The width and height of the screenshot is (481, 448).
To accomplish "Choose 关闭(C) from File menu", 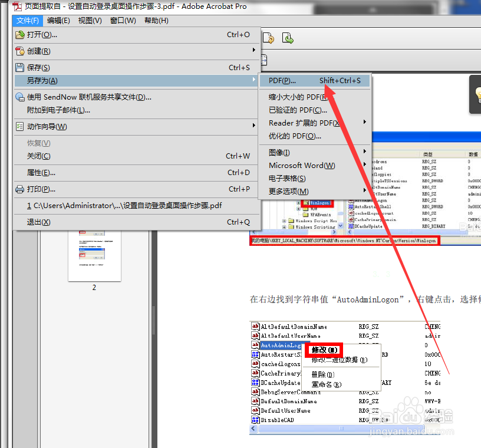I will (x=137, y=156).
